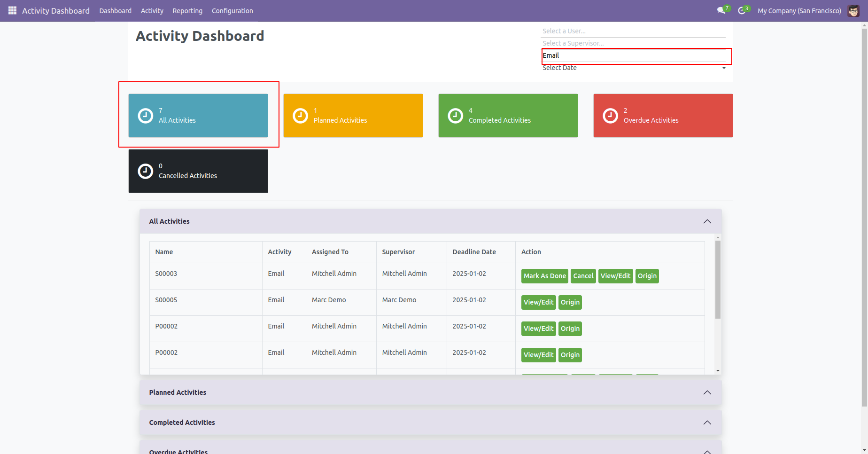Open the Planned Activities tile
The image size is (868, 454).
pos(353,116)
